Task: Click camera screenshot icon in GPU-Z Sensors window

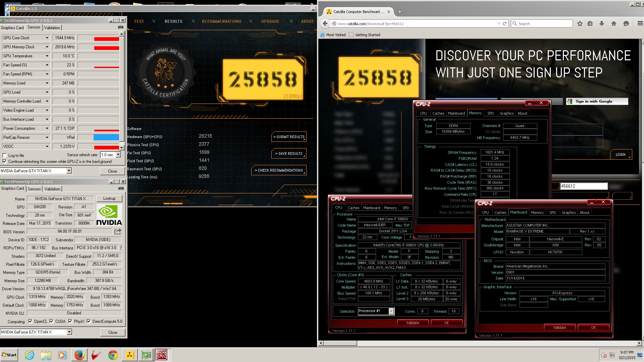Action: coord(121,27)
